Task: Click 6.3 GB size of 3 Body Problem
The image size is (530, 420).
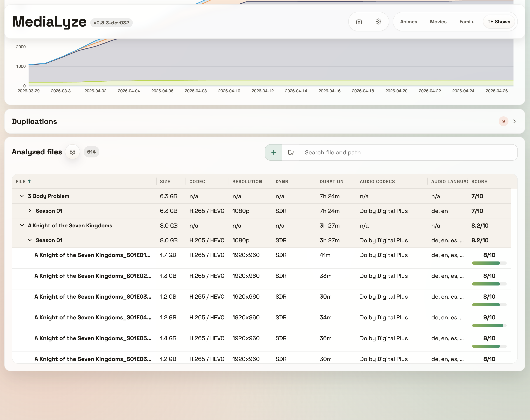Action: coord(169,196)
